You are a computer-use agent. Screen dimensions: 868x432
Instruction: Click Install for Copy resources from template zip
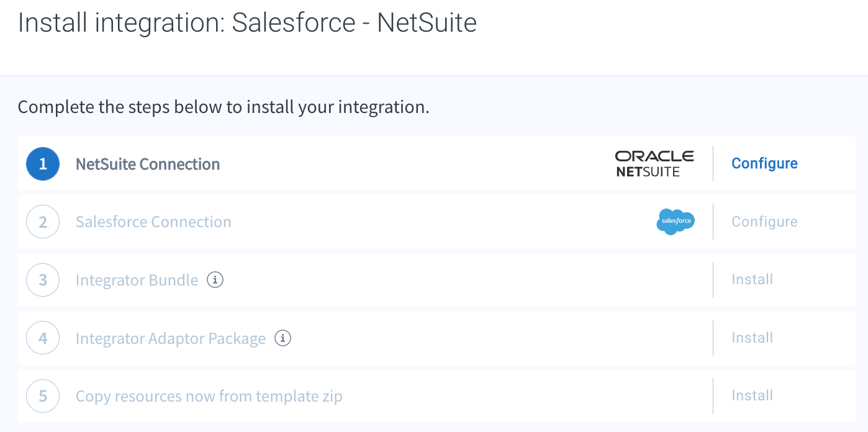pyautogui.click(x=752, y=395)
